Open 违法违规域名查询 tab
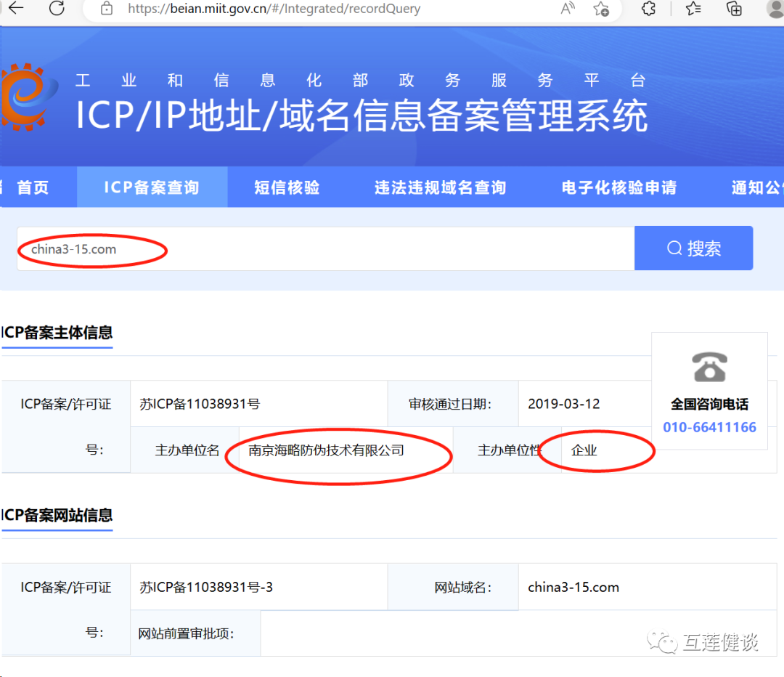Screen dimensions: 784x677 (x=440, y=187)
